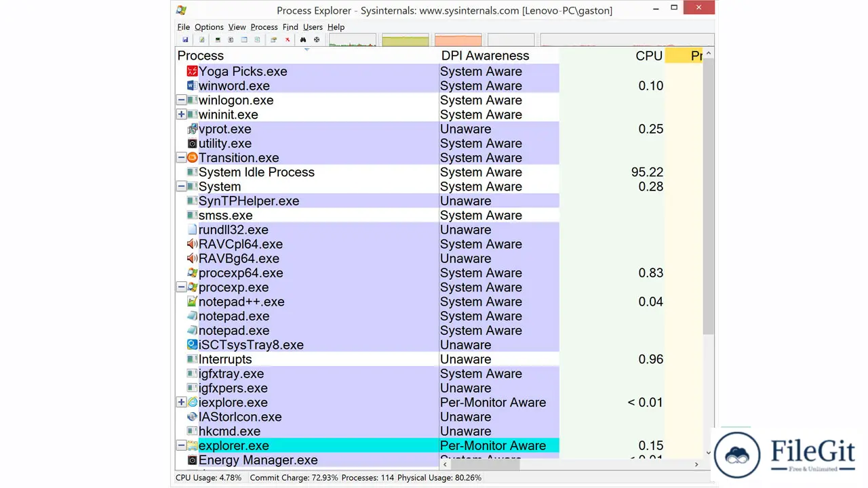Click the utility.exe process icon
The width and height of the screenshot is (868, 488).
click(192, 143)
